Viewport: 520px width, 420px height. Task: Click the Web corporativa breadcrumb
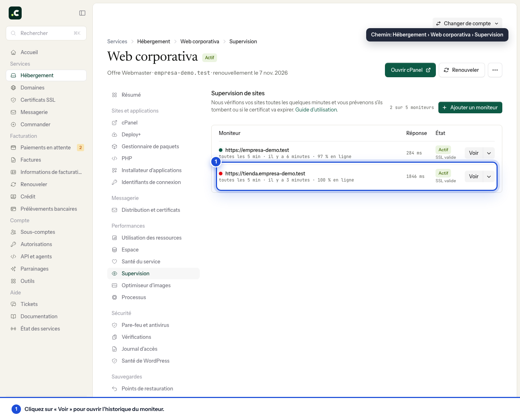click(x=200, y=41)
